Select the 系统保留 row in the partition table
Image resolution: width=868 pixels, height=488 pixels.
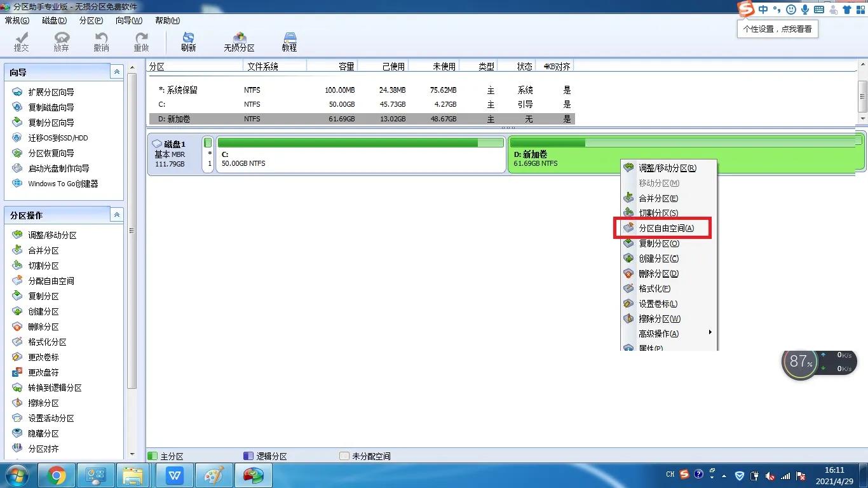click(x=362, y=90)
